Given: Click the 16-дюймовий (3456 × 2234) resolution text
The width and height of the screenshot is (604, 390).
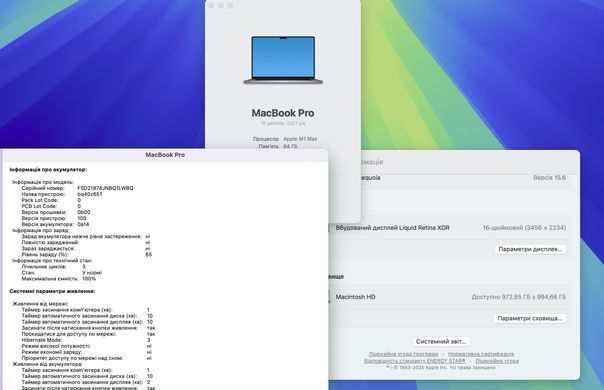Looking at the screenshot, I should [524, 228].
